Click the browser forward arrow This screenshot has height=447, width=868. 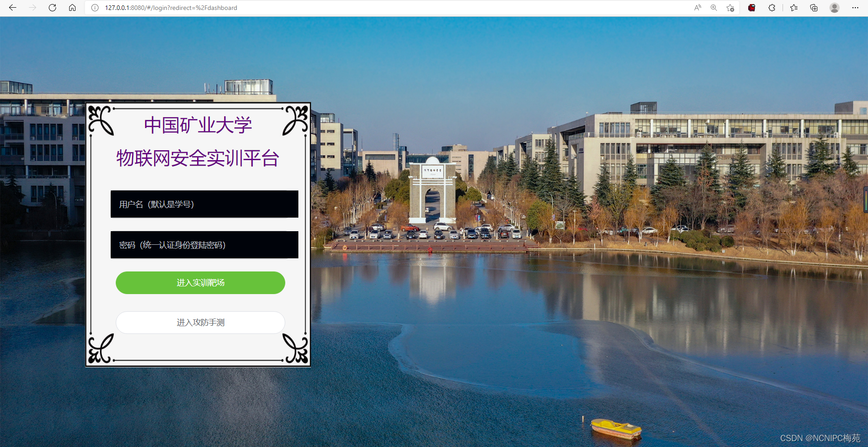pyautogui.click(x=33, y=8)
